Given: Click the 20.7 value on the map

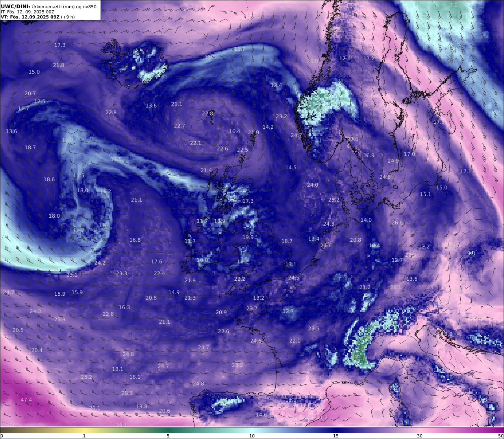Looking at the screenshot, I should (30, 93).
